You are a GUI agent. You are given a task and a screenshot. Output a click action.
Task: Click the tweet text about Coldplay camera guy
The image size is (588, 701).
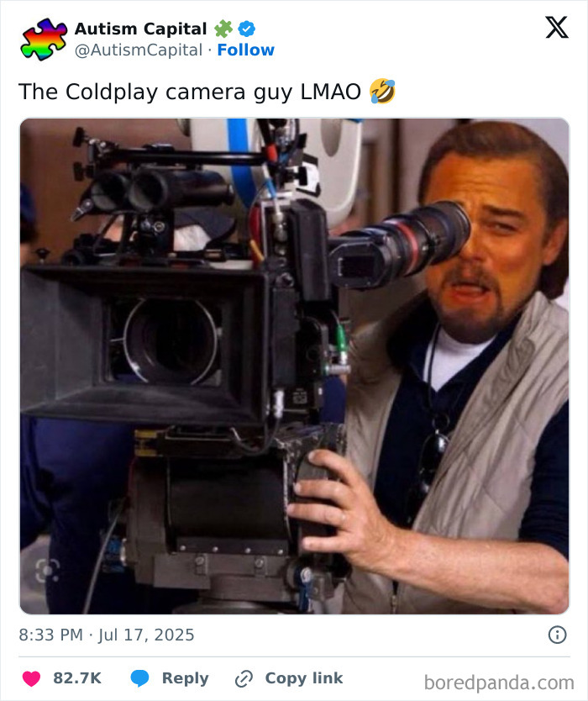pyautogui.click(x=190, y=92)
